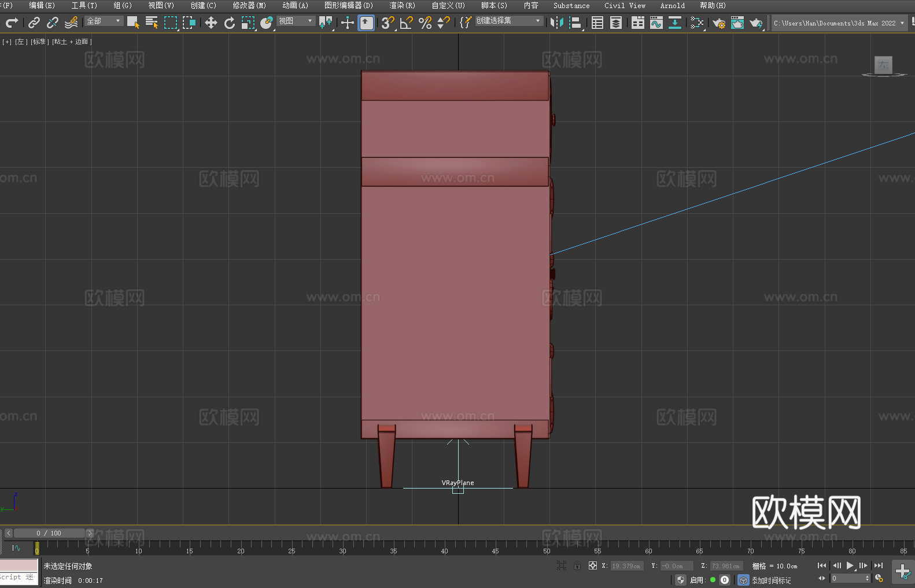
Task: Toggle Keyboard Shortcut Override button
Action: (366, 23)
